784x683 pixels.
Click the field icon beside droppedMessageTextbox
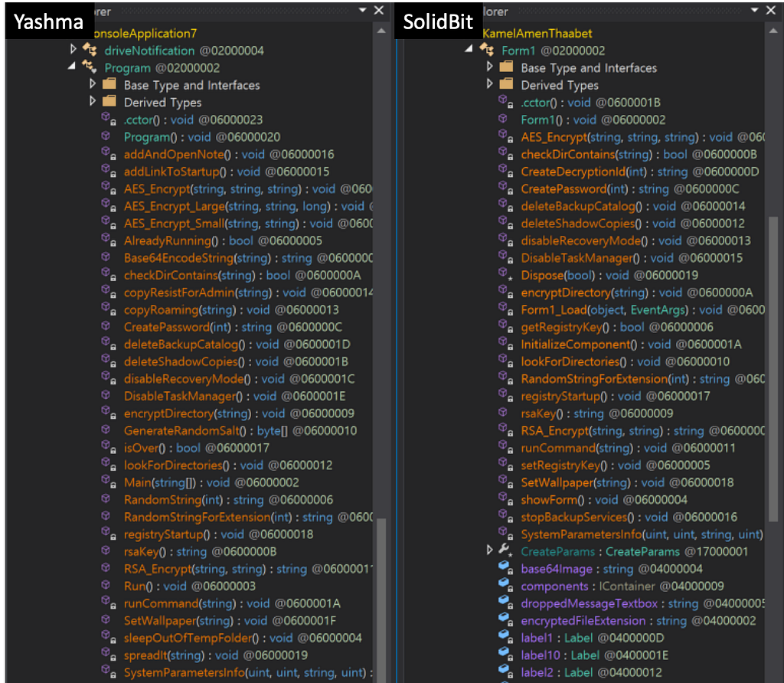click(505, 603)
